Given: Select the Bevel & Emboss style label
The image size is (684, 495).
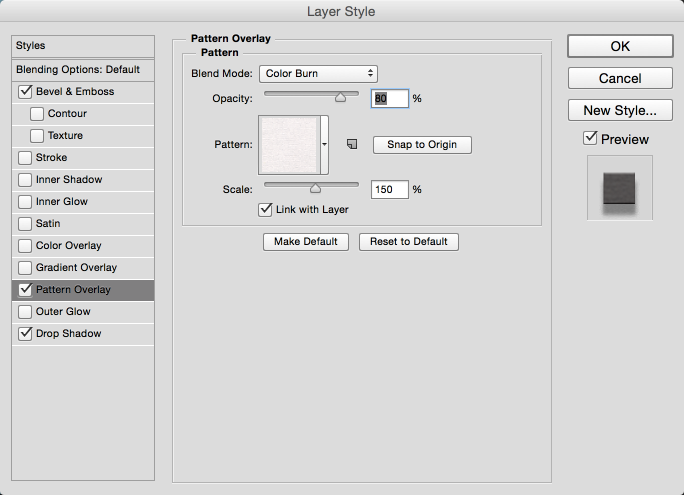Looking at the screenshot, I should [x=75, y=92].
